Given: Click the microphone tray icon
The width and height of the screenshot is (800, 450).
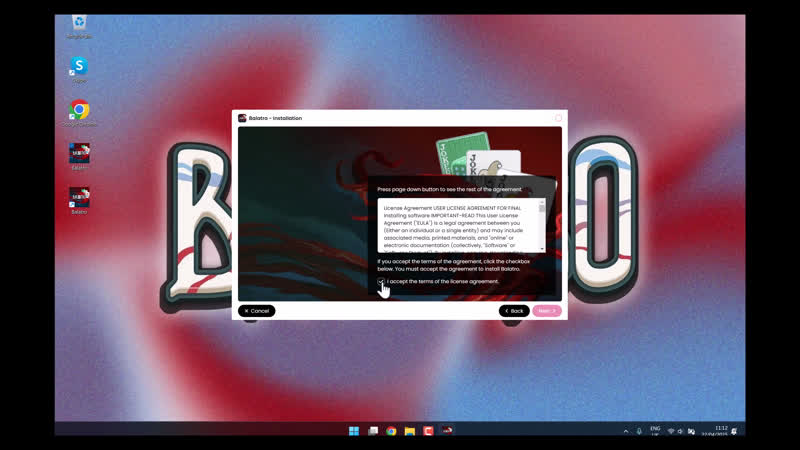Looking at the screenshot, I should point(639,432).
